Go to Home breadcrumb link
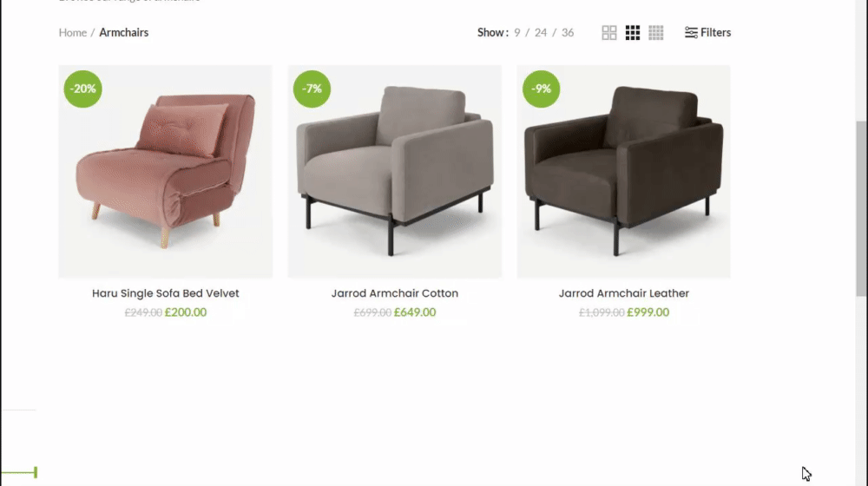Image resolution: width=868 pixels, height=486 pixels. click(x=73, y=33)
